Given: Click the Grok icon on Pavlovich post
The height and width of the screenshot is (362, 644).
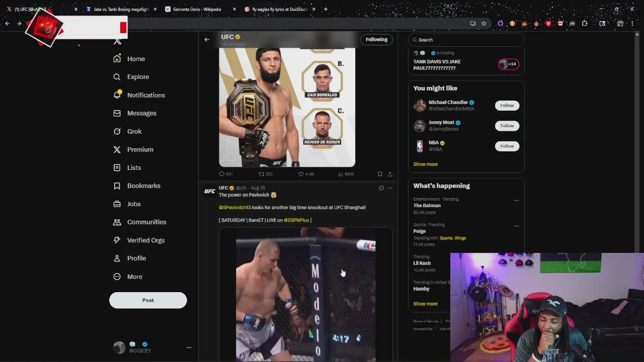Looking at the screenshot, I should click(x=381, y=188).
